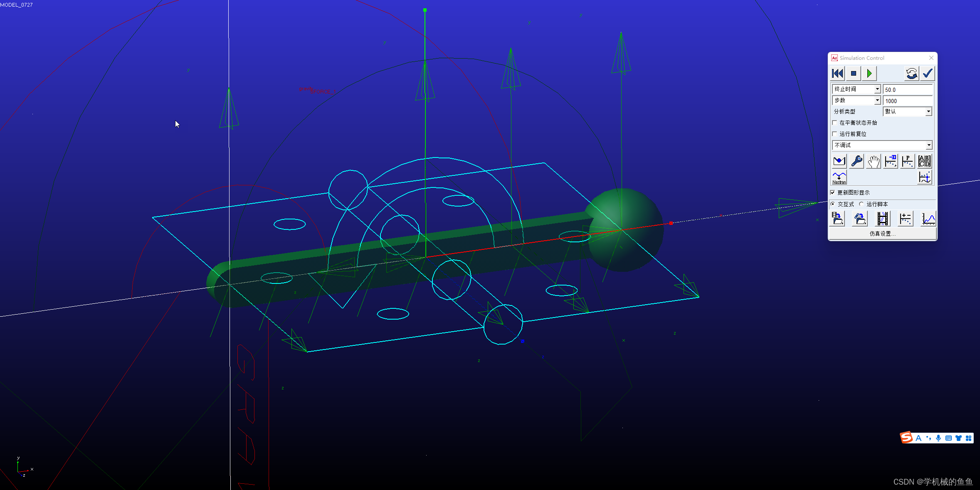Click the 仿真设置... button

click(882, 234)
